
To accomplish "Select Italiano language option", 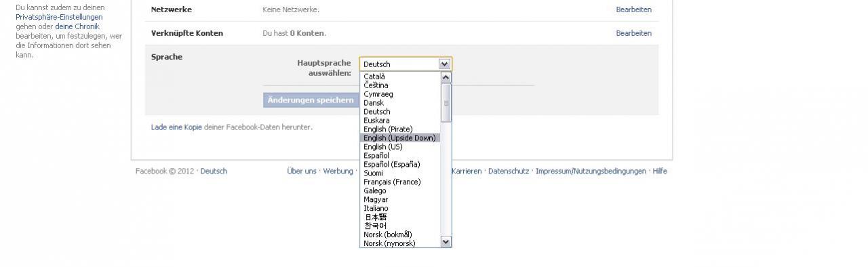I will [400, 209].
